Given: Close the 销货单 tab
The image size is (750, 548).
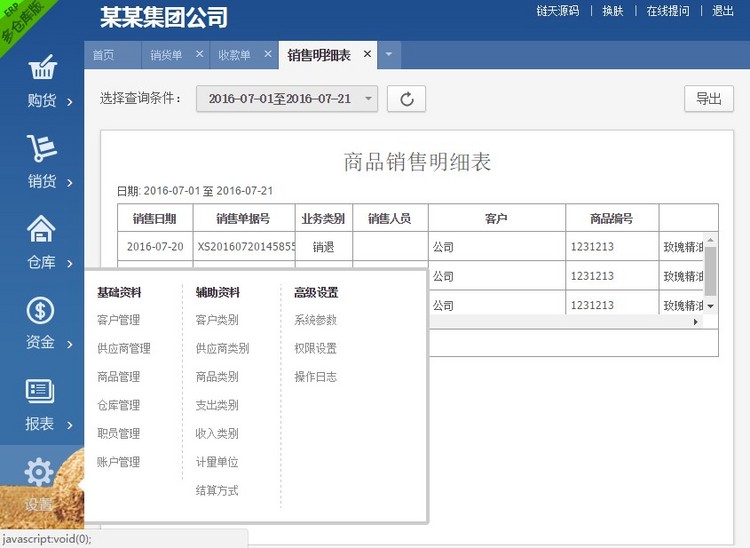Looking at the screenshot, I should tap(199, 54).
